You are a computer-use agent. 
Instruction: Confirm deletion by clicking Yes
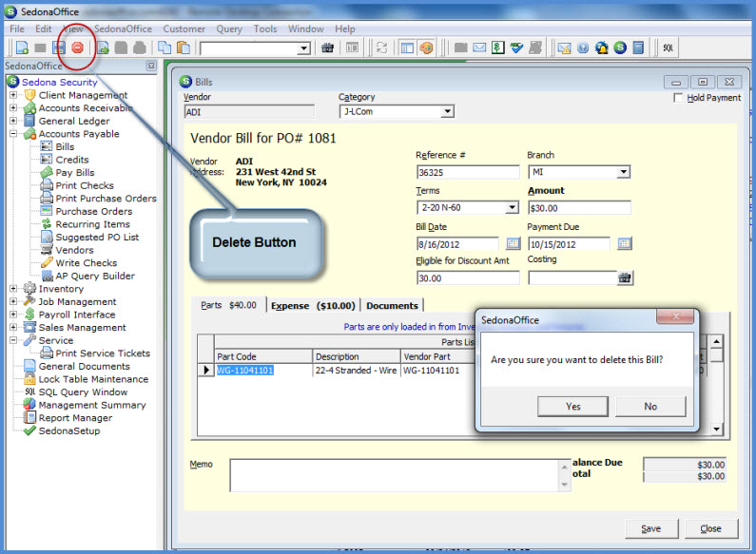(572, 406)
